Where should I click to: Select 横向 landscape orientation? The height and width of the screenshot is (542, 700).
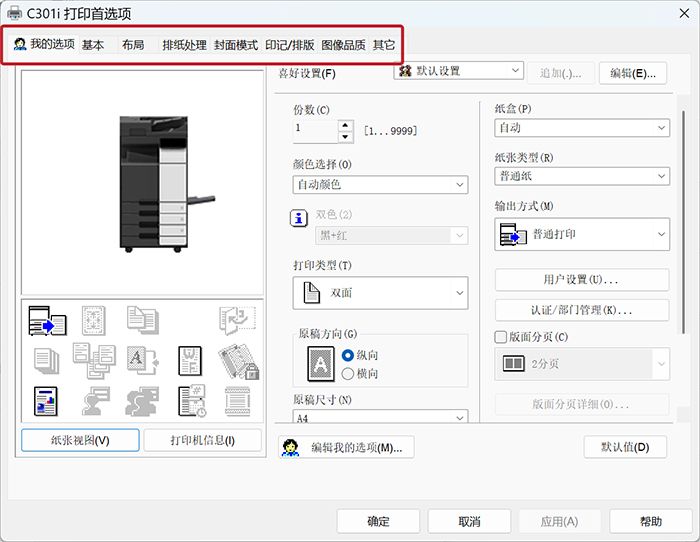coord(348,373)
